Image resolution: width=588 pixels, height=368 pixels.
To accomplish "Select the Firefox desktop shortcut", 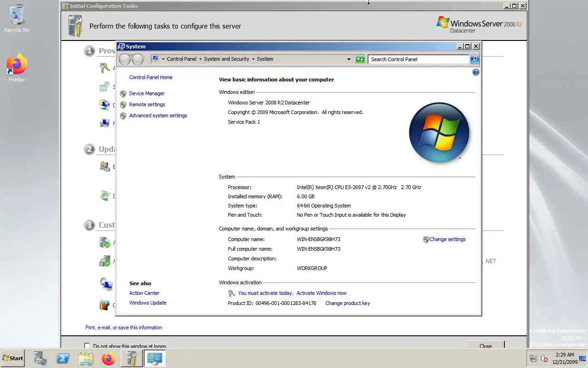I will pos(17,68).
